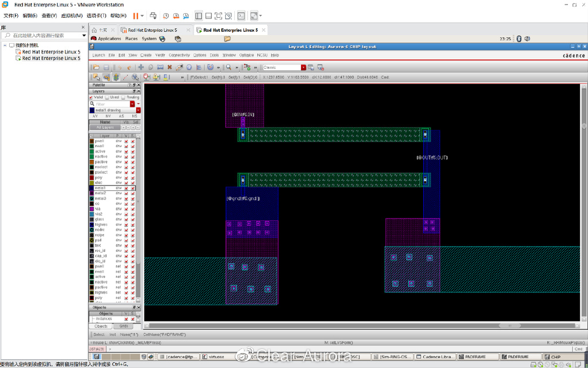This screenshot has width=588, height=368.
Task: Click the VMware console view icon
Action: click(241, 16)
